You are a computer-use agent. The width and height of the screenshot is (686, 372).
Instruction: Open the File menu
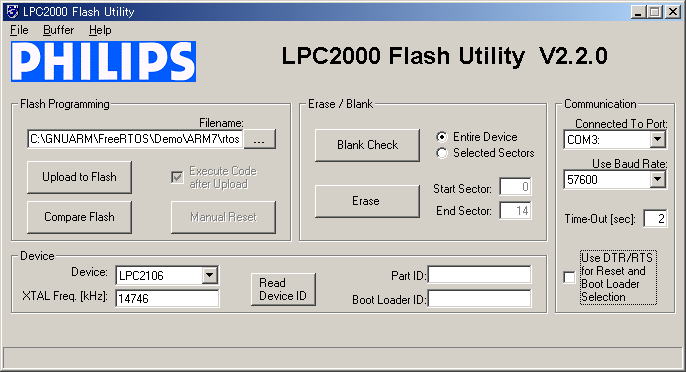point(19,30)
